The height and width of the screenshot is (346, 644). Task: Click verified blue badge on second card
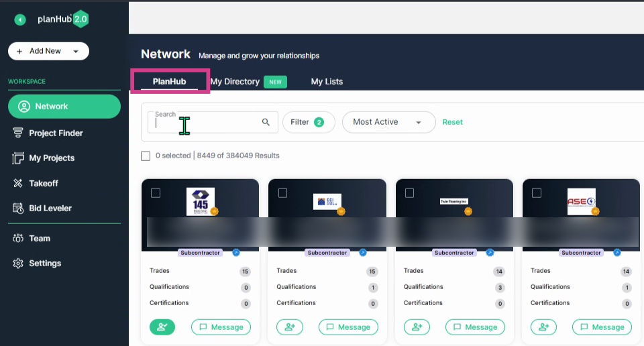tap(363, 252)
